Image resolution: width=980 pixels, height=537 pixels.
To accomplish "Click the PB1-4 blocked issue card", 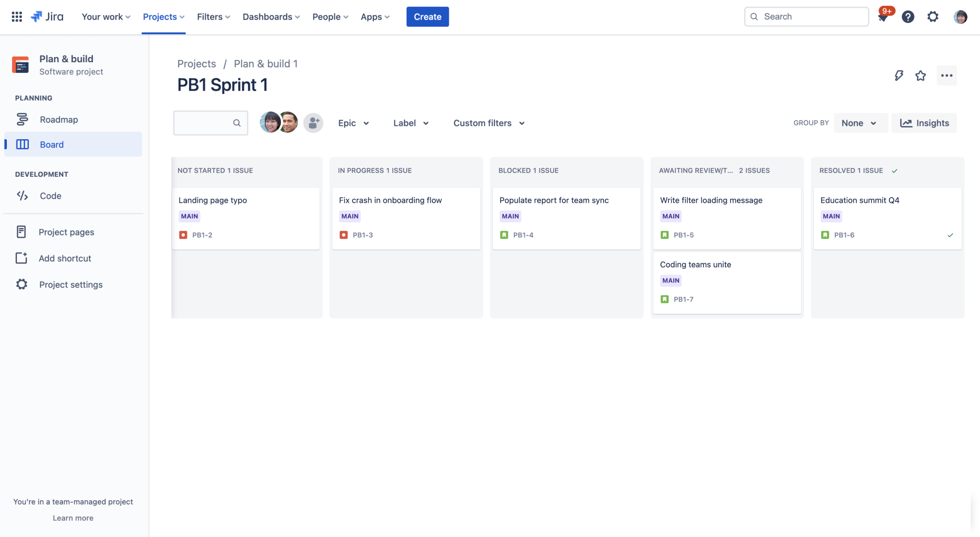I will pyautogui.click(x=567, y=217).
